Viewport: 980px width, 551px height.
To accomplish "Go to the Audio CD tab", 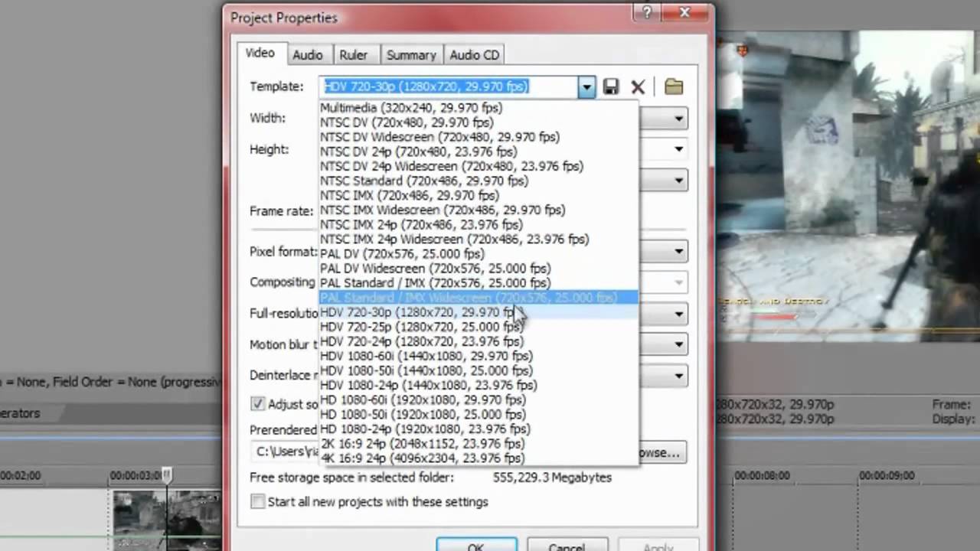I will 474,55.
